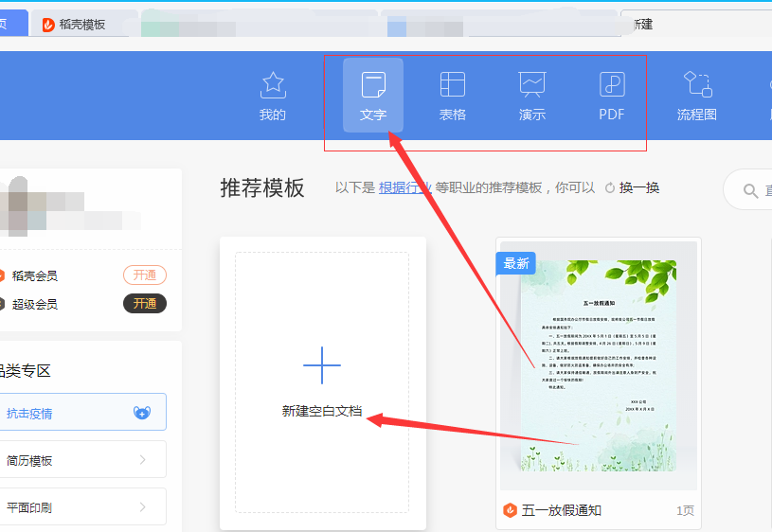This screenshot has width=772, height=532.
Task: Expand the 简历模板 category arrow
Action: tap(142, 460)
